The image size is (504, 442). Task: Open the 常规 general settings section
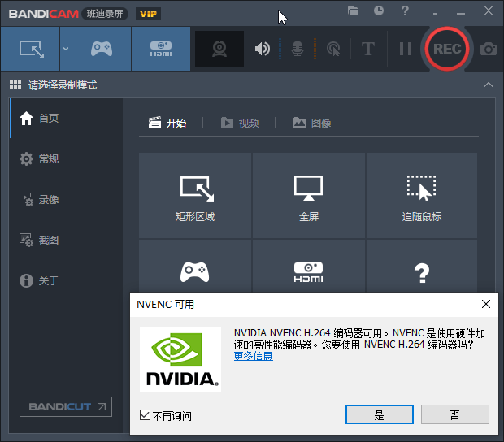pos(66,158)
